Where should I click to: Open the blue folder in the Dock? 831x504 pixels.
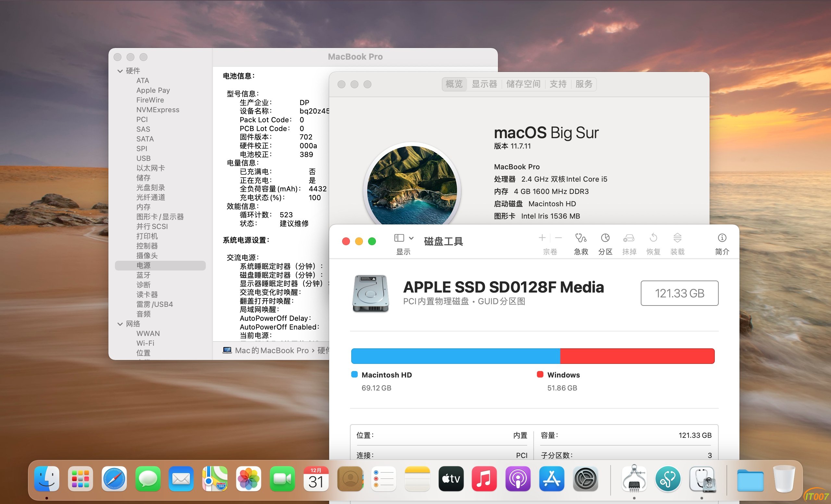coord(750,480)
